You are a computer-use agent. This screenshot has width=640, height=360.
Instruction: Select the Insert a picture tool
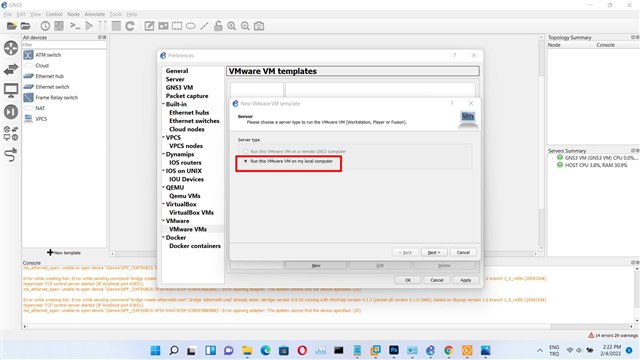163,26
